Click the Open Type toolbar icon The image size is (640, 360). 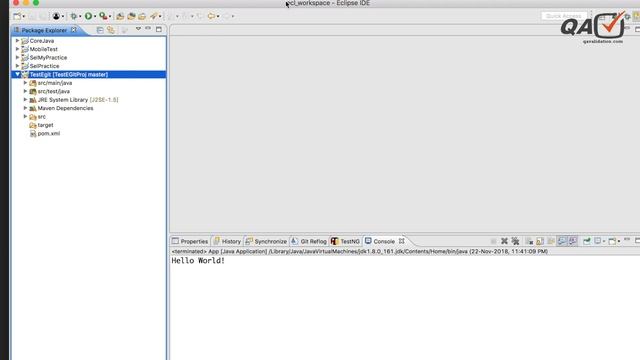point(142,16)
